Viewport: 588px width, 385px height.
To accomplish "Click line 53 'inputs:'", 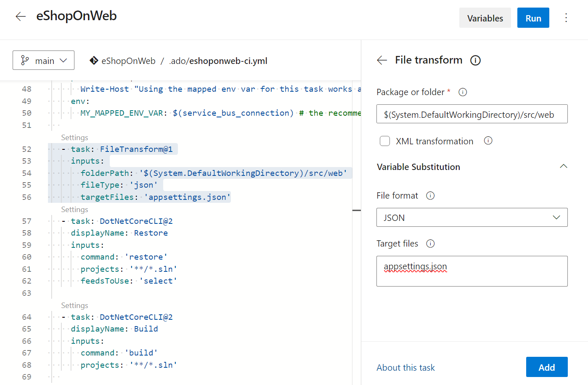I will (x=87, y=161).
